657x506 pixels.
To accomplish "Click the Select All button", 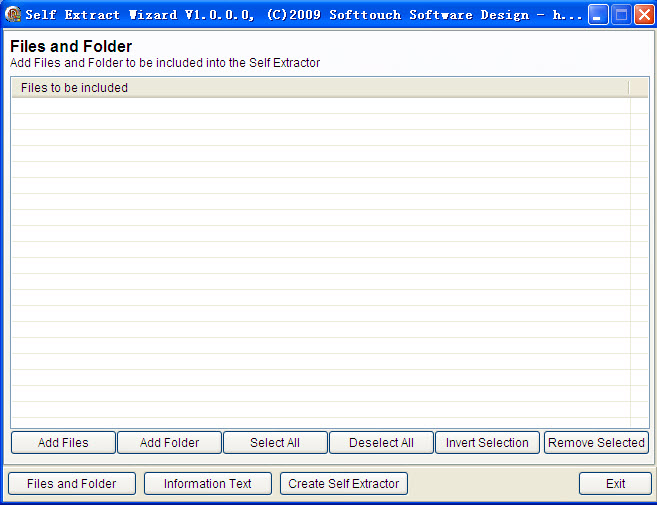I will click(275, 443).
